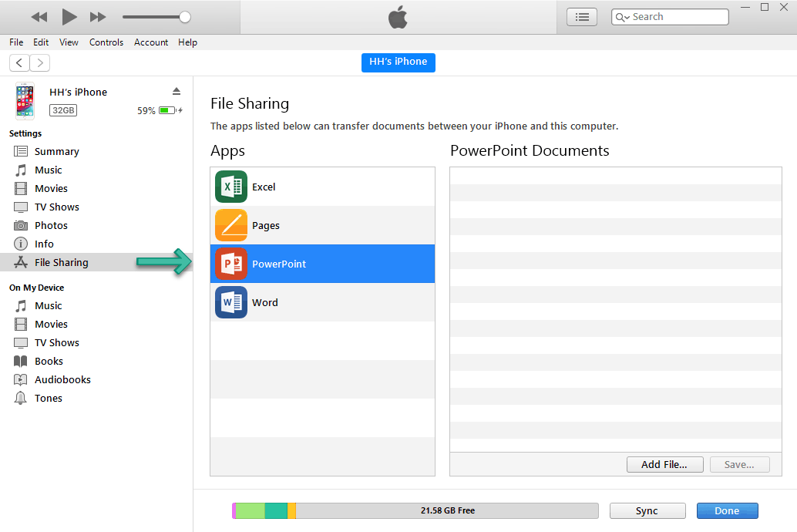Click the TV screen icon under On My Device
The height and width of the screenshot is (532, 797).
click(x=21, y=343)
